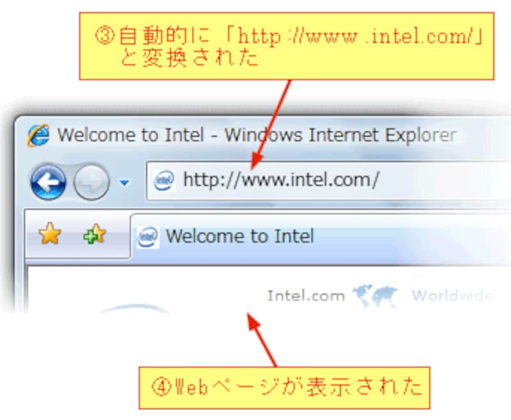Click the Add to Favorites star-plus icon

click(95, 234)
